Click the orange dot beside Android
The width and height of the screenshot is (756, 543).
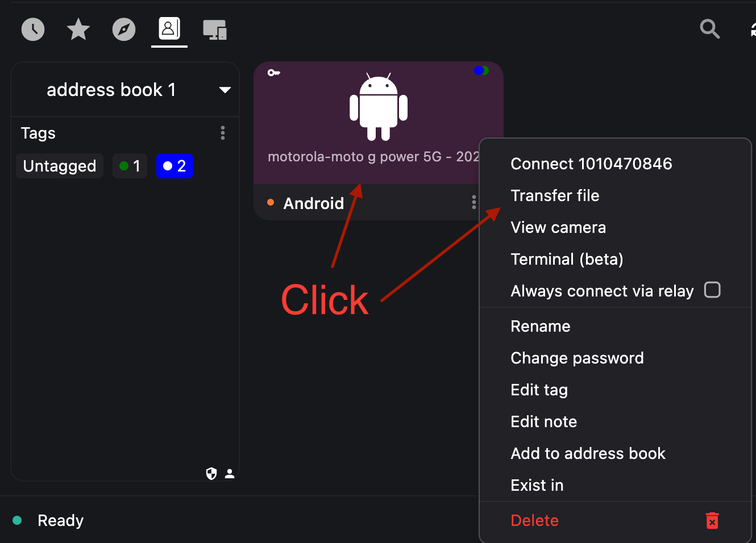click(271, 202)
